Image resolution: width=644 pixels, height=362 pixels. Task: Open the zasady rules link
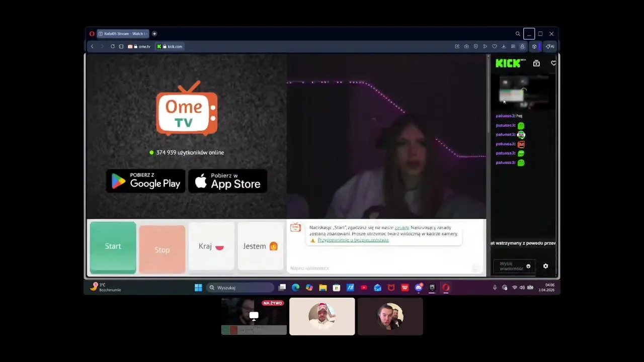pyautogui.click(x=401, y=228)
